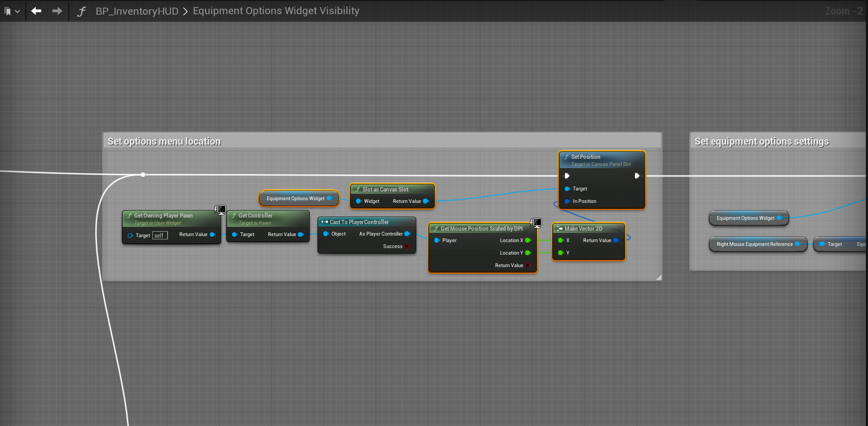This screenshot has height=426, width=868.
Task: Click Set Position input execution pin
Action: pos(567,176)
